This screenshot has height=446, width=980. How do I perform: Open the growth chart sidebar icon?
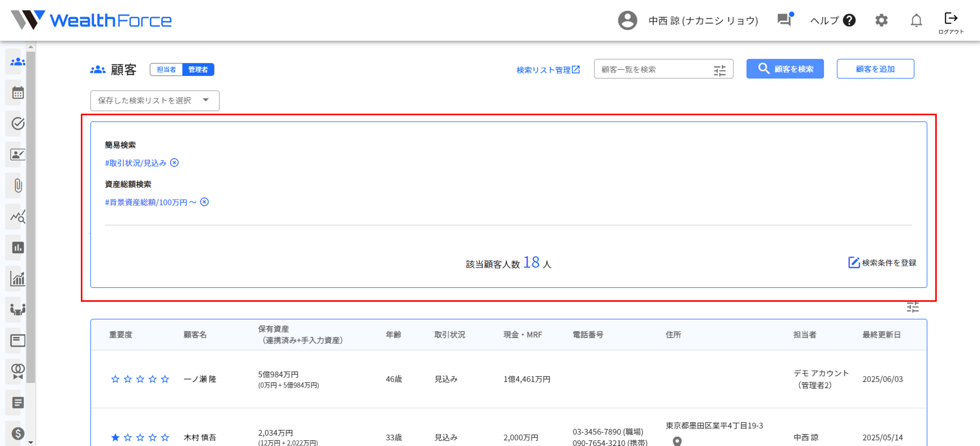click(18, 278)
